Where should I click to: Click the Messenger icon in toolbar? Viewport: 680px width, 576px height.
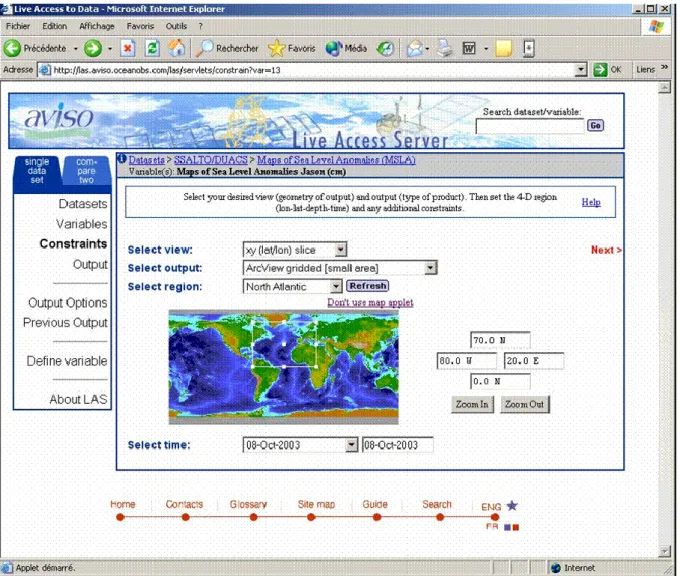(529, 48)
